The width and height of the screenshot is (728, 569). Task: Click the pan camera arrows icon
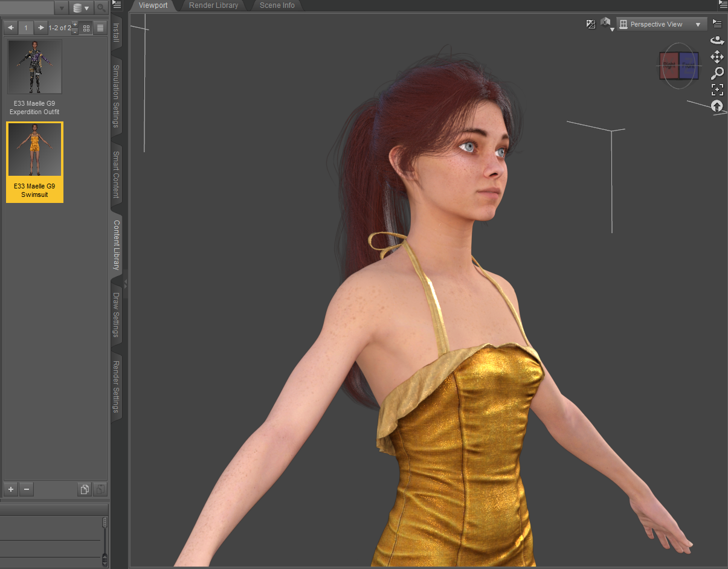coord(717,57)
